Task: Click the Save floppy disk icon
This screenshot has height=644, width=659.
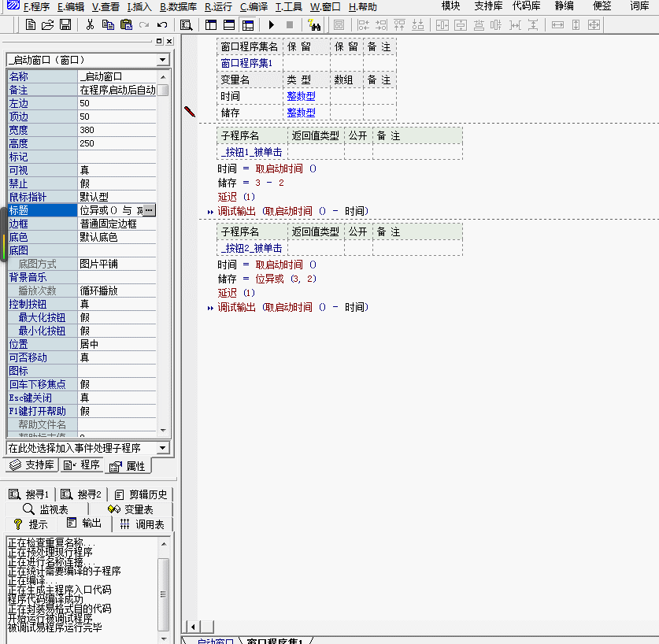Action: pyautogui.click(x=65, y=25)
